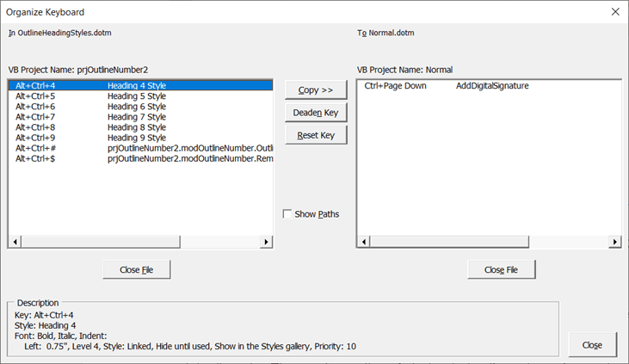This screenshot has height=364, width=629.
Task: Click the Close button at bottom right
Action: pos(591,344)
